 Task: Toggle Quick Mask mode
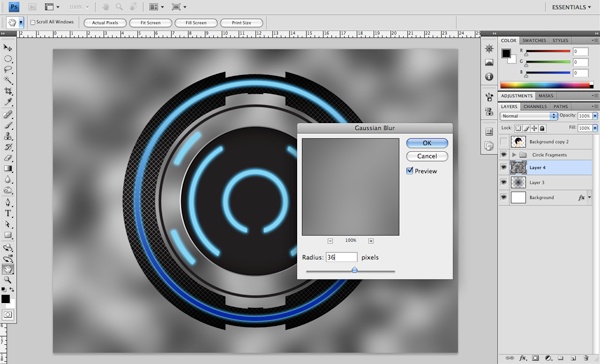8,315
